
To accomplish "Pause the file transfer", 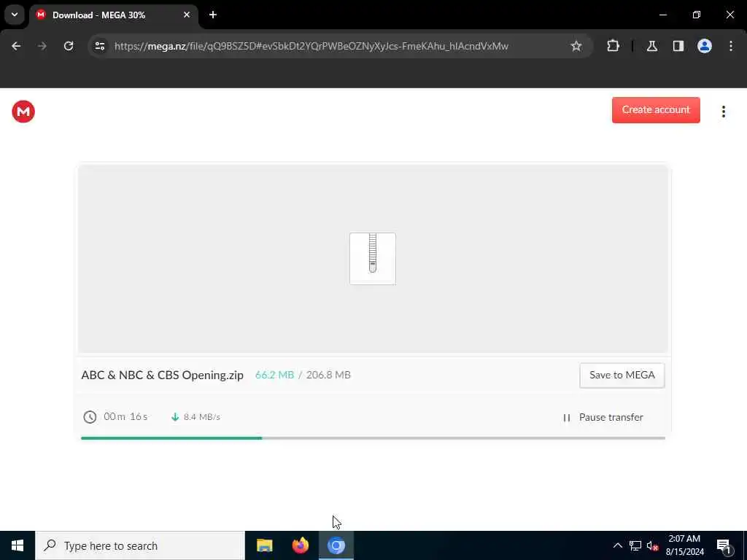I will (603, 417).
